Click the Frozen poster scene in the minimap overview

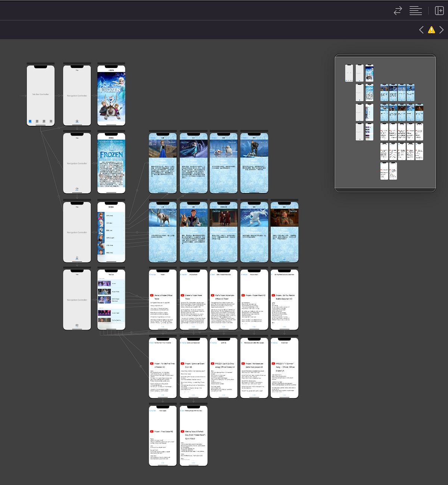click(x=370, y=72)
